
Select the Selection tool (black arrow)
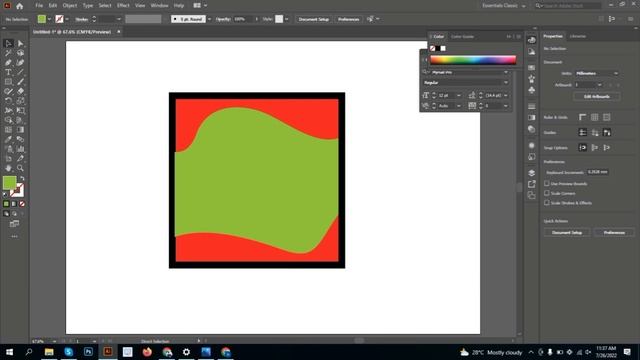(x=8, y=44)
